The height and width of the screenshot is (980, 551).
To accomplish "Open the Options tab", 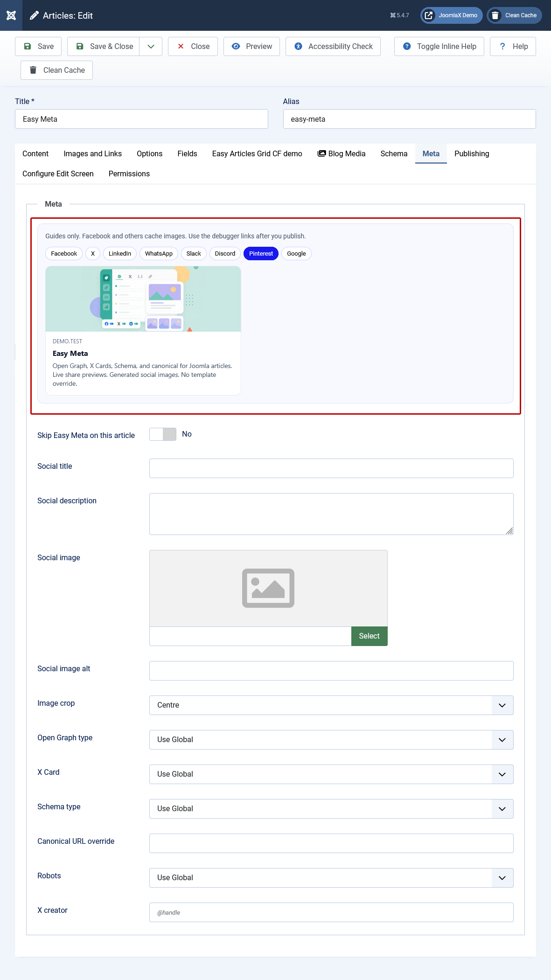I will 149,154.
